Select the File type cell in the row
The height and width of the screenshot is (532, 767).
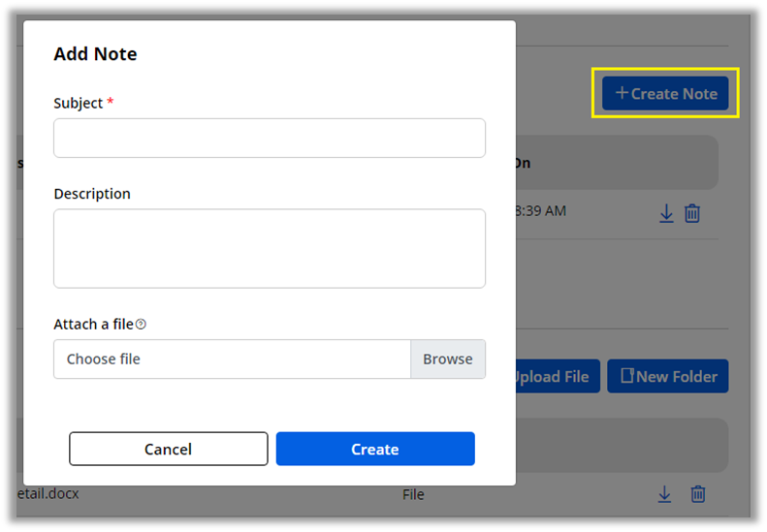click(413, 494)
